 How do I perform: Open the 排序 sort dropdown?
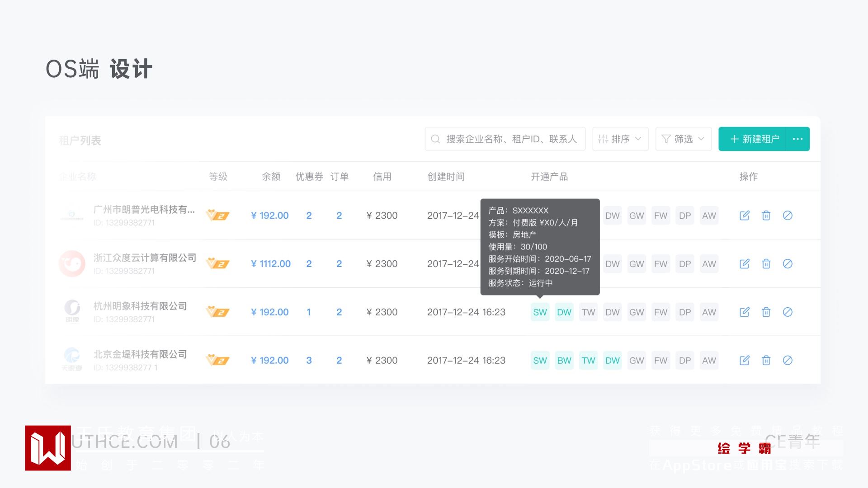coord(620,139)
